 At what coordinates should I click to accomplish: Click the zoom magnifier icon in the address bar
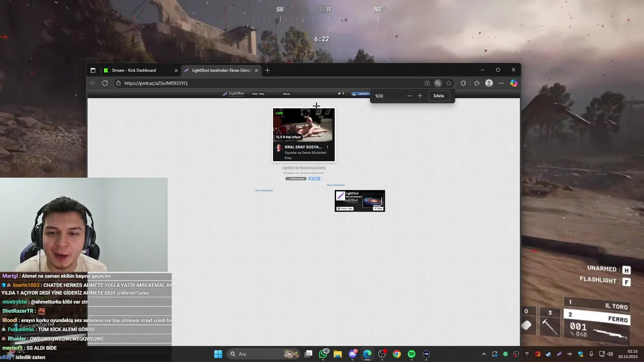(x=438, y=83)
